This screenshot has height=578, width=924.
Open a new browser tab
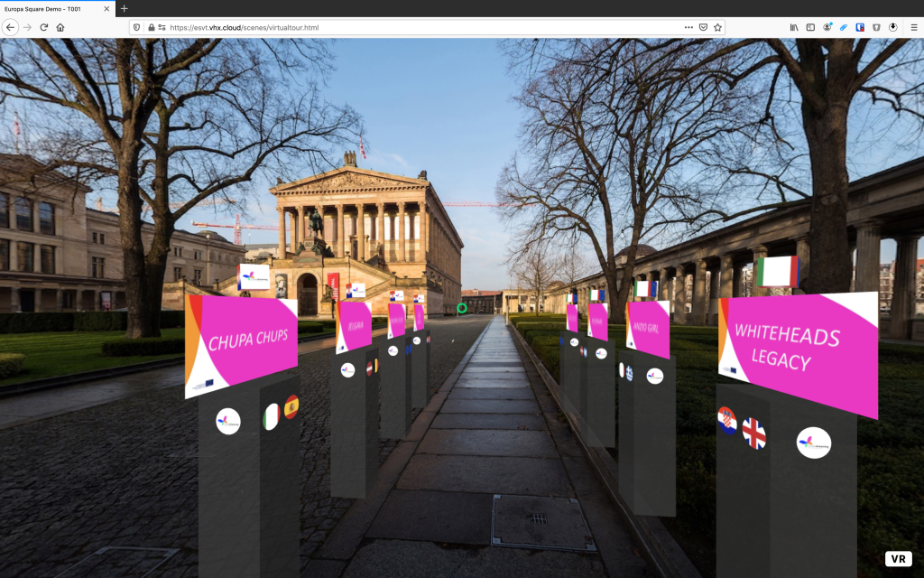tap(125, 8)
